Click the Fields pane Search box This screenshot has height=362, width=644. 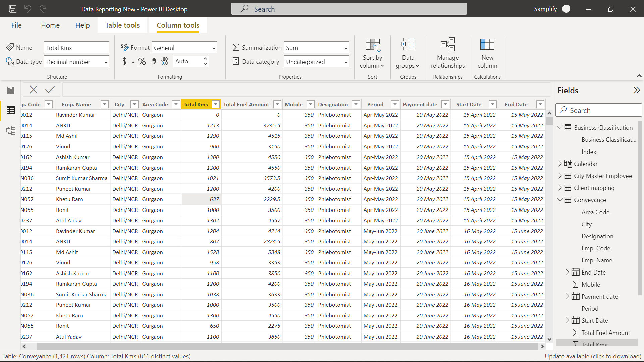(x=599, y=110)
